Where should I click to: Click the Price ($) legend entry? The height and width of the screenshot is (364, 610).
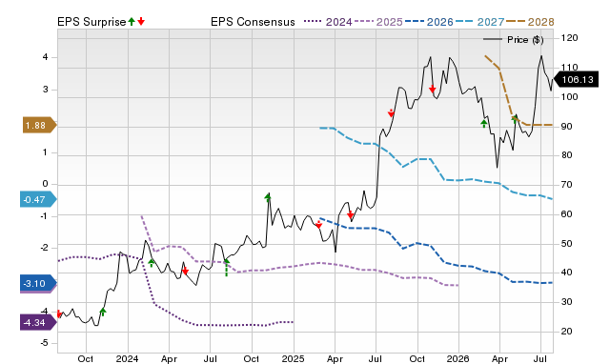[x=514, y=40]
